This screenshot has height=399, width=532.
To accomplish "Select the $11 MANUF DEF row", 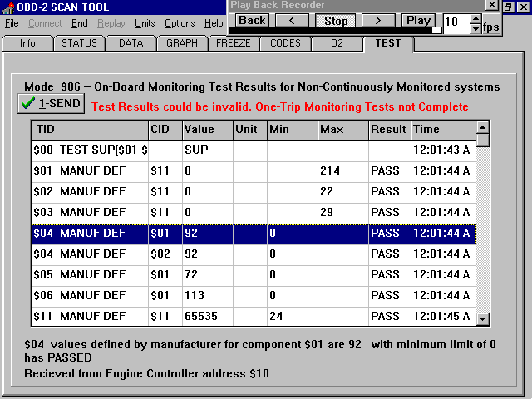I will [254, 317].
